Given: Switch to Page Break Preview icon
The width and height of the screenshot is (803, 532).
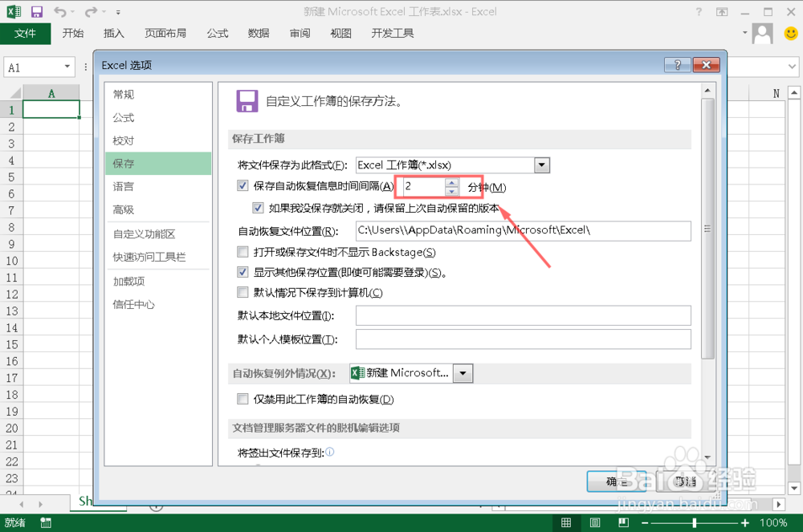Looking at the screenshot, I should tap(623, 523).
